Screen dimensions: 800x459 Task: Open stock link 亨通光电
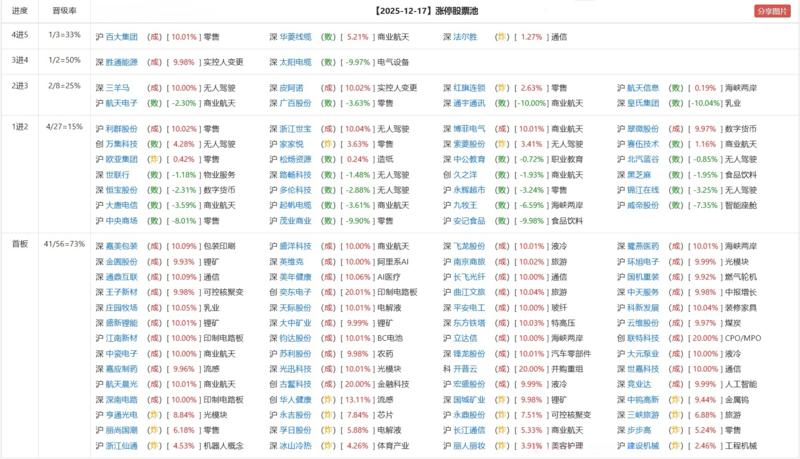point(122,415)
